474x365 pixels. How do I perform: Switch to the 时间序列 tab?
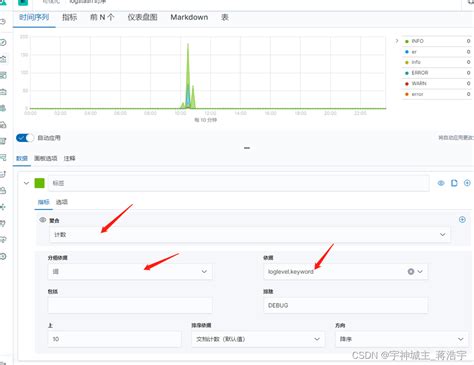pyautogui.click(x=34, y=17)
